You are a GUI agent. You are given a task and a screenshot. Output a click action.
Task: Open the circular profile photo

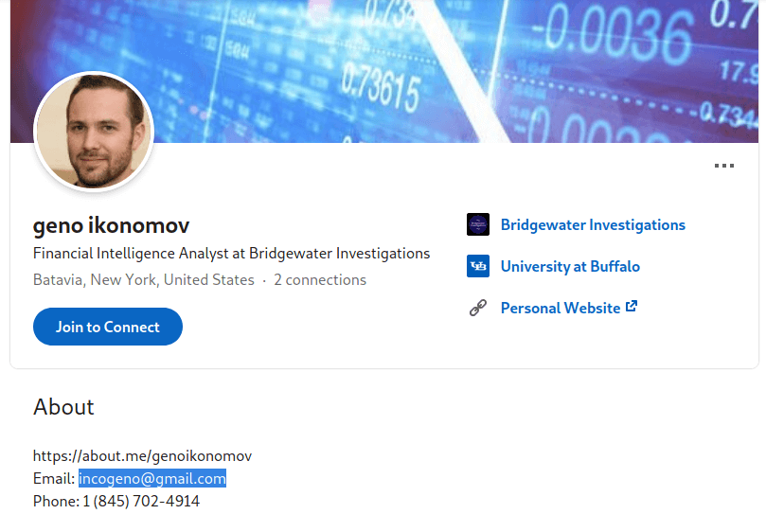tap(93, 132)
